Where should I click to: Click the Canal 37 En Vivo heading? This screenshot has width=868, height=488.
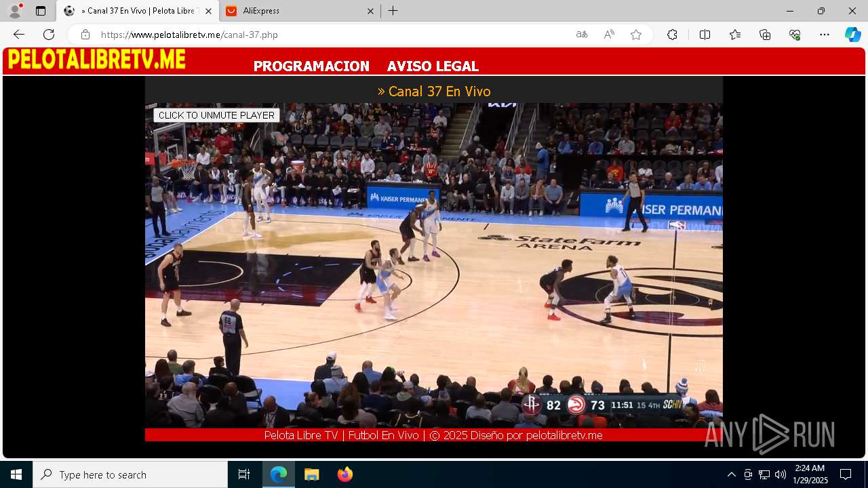coord(434,91)
